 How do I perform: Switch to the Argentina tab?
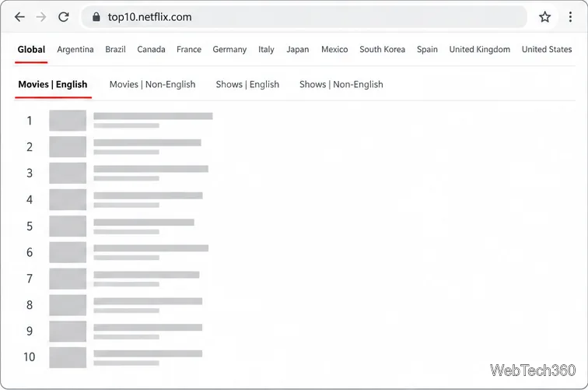coord(75,50)
